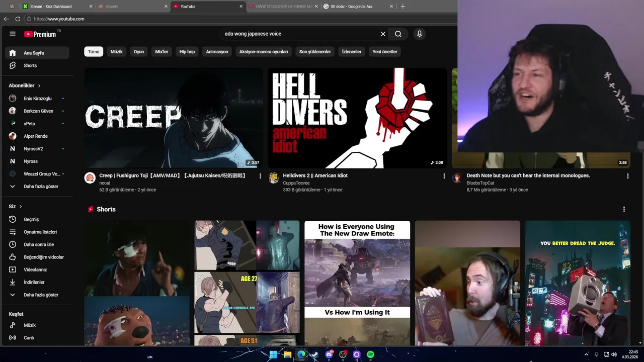The height and width of the screenshot is (362, 644).
Task: Select the Mix'ler filter chip
Action: [x=162, y=52]
